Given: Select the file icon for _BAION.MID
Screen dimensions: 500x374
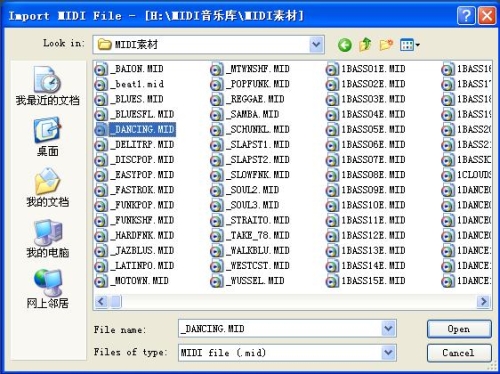Looking at the screenshot, I should [101, 69].
